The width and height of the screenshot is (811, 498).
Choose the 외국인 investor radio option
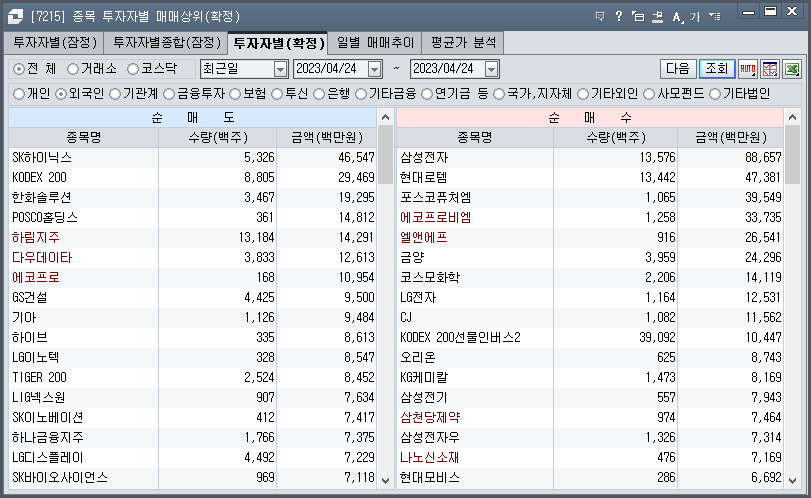(x=61, y=94)
